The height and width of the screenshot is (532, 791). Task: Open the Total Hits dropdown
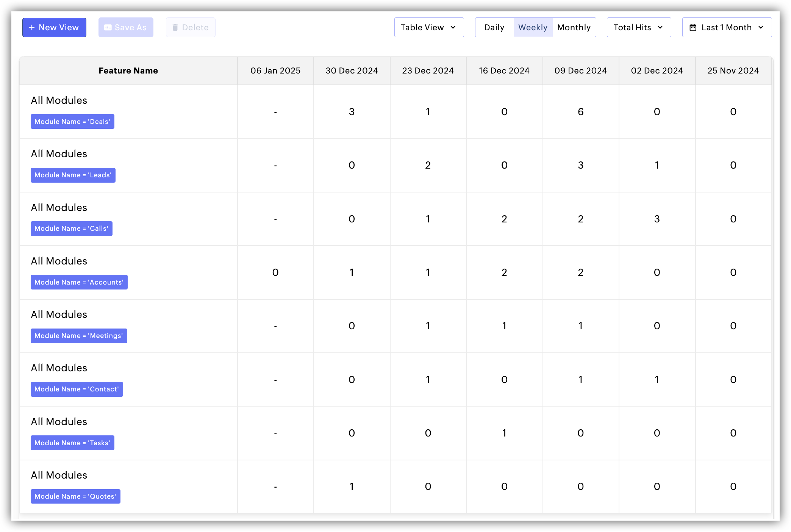click(x=638, y=28)
